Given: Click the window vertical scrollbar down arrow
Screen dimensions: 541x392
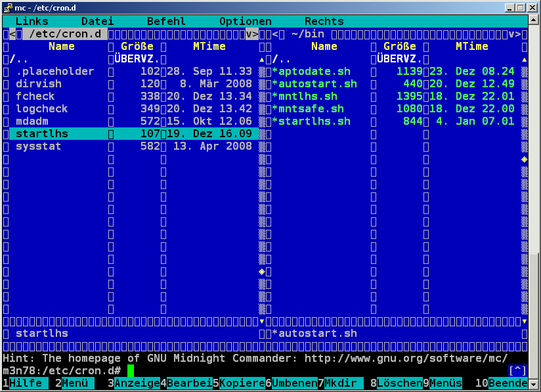Looking at the screenshot, I should (x=534, y=383).
